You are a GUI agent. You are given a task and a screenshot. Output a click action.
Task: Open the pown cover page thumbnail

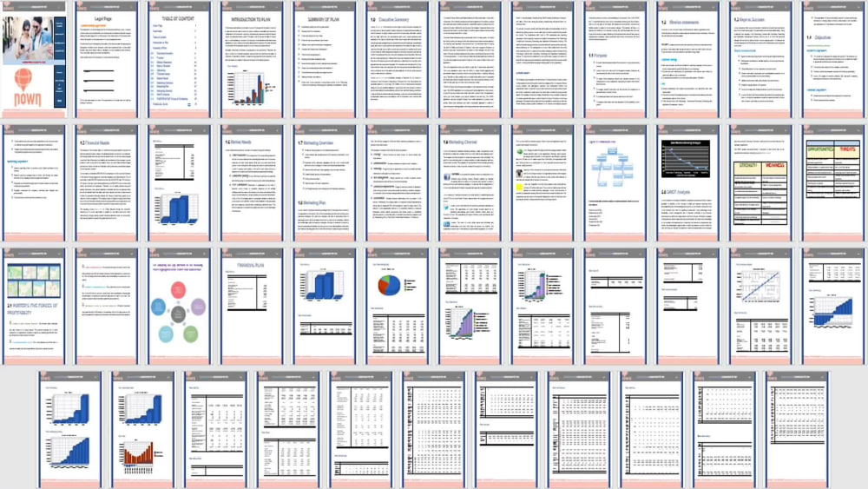tap(33, 59)
